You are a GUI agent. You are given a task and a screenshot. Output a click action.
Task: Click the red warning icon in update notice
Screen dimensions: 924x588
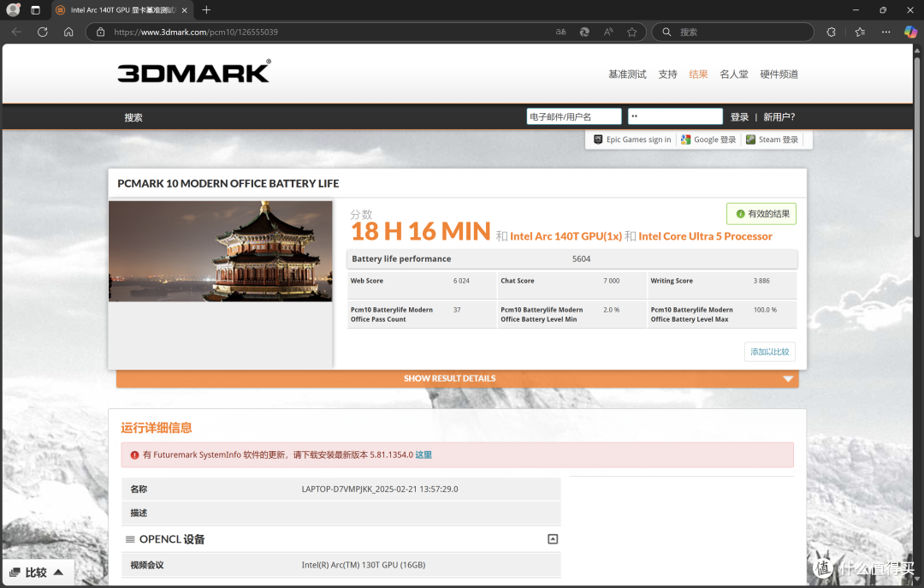[134, 454]
